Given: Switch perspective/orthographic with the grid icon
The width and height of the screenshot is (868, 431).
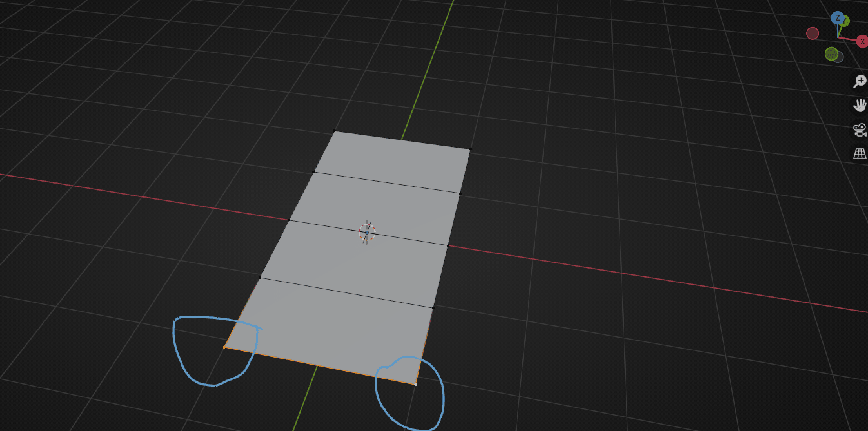Looking at the screenshot, I should coord(860,153).
